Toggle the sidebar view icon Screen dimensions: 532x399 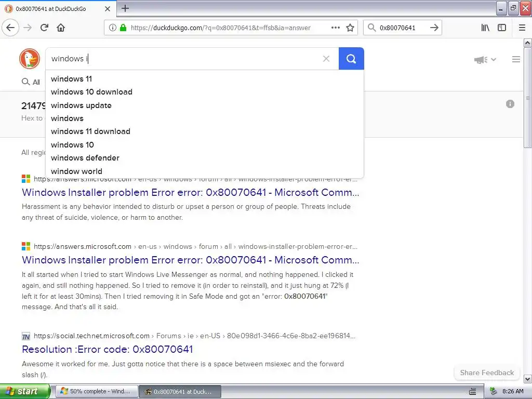click(502, 28)
